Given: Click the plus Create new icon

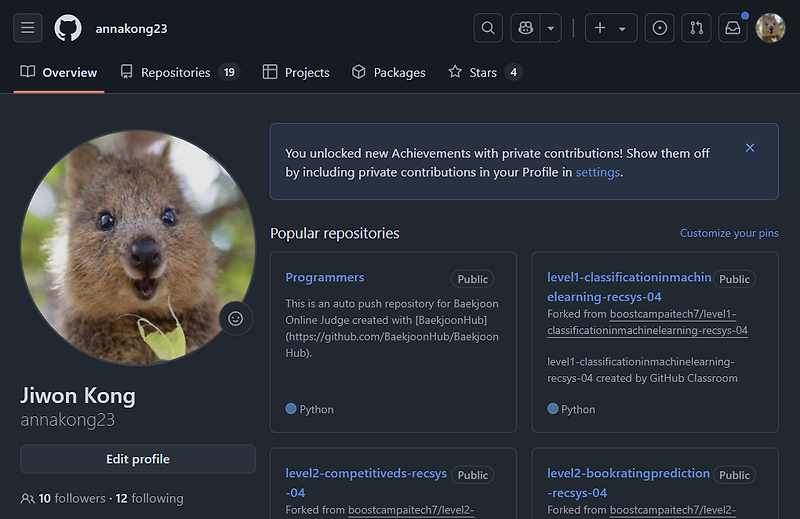Looking at the screenshot, I should (600, 28).
